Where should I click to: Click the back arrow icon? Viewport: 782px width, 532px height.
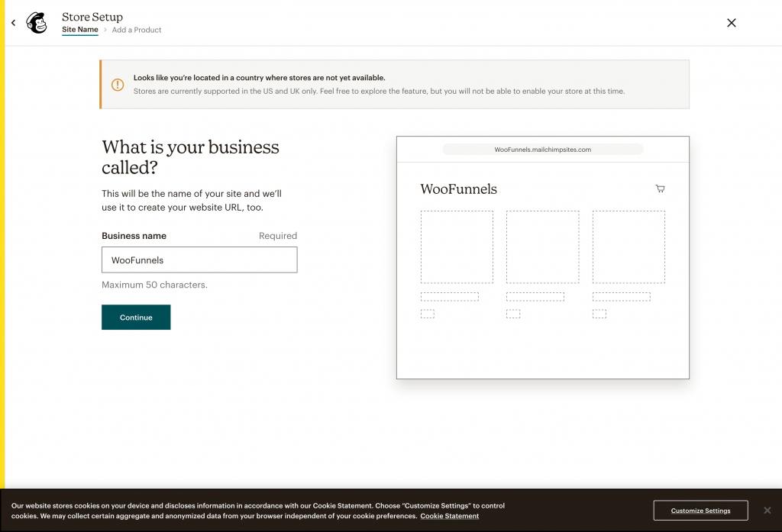point(14,23)
